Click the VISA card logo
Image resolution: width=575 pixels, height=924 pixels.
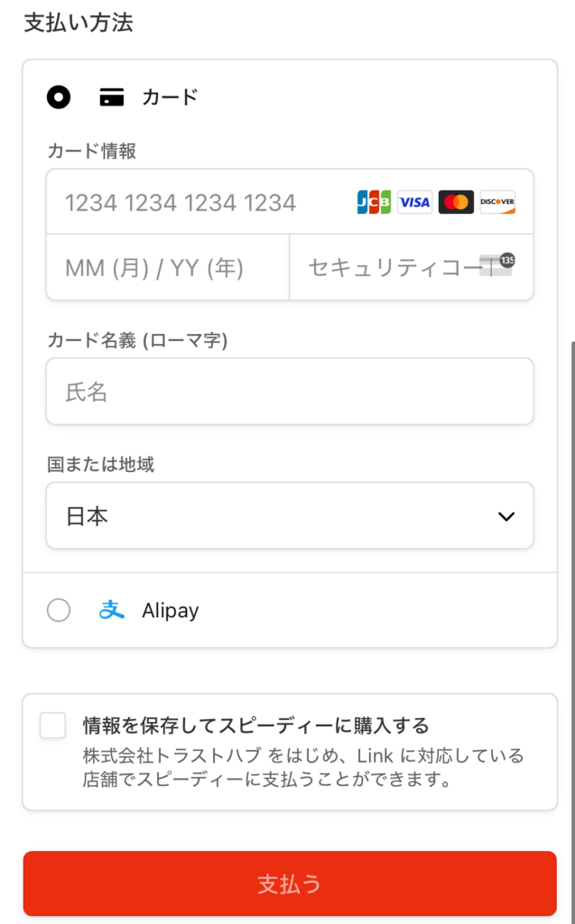414,202
